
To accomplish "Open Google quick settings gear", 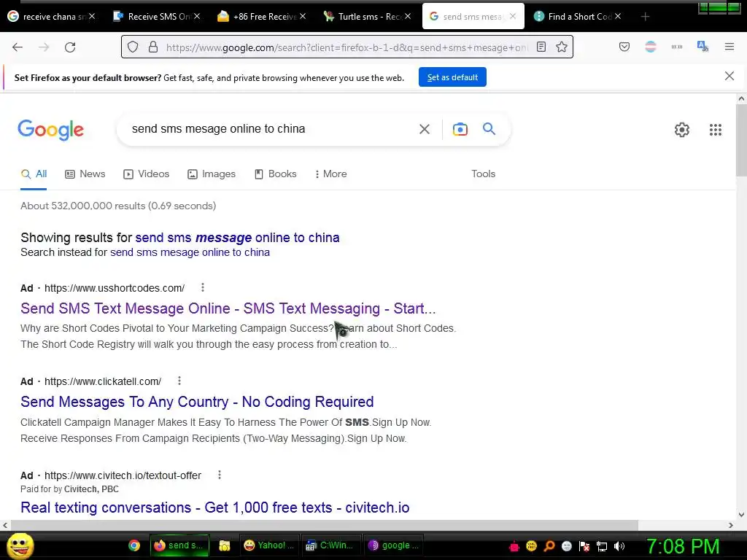I will [682, 130].
